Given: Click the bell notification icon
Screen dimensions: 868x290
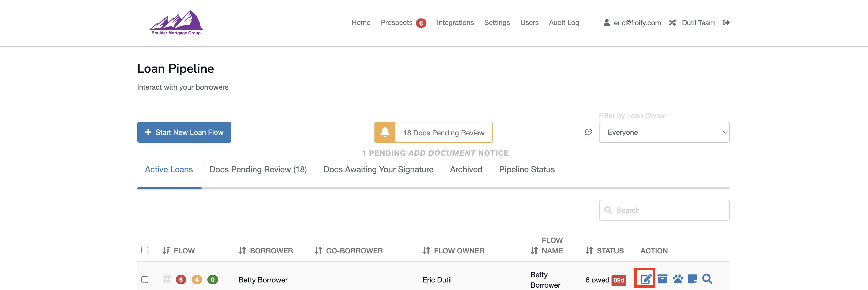Looking at the screenshot, I should click(385, 132).
